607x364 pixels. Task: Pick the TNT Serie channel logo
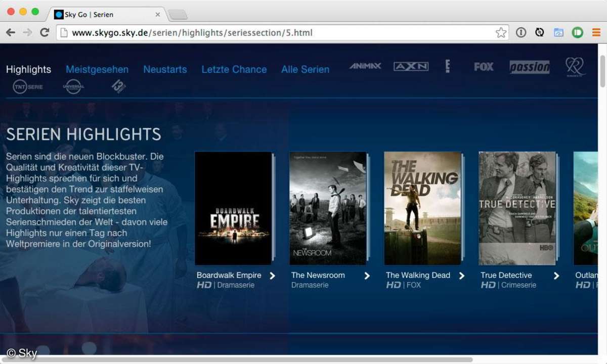coord(28,87)
